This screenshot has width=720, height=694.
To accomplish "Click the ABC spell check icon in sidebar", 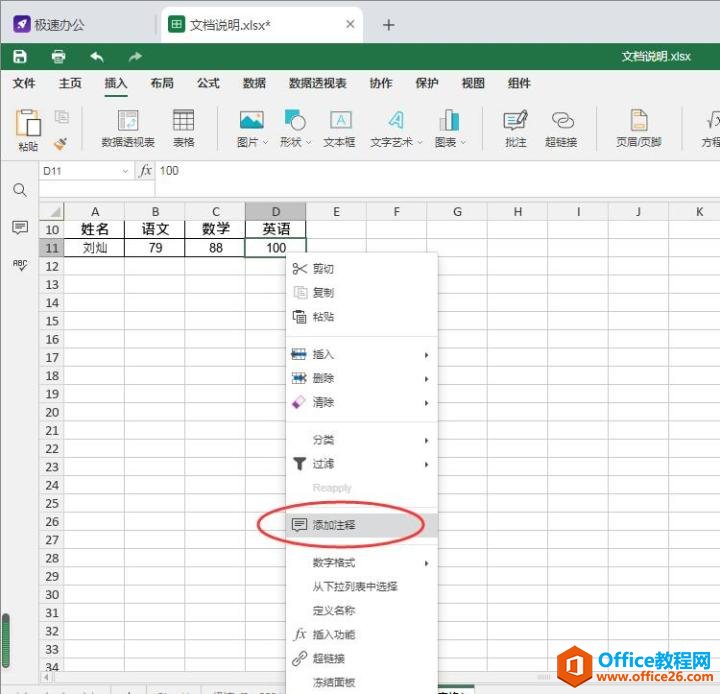I will point(20,265).
